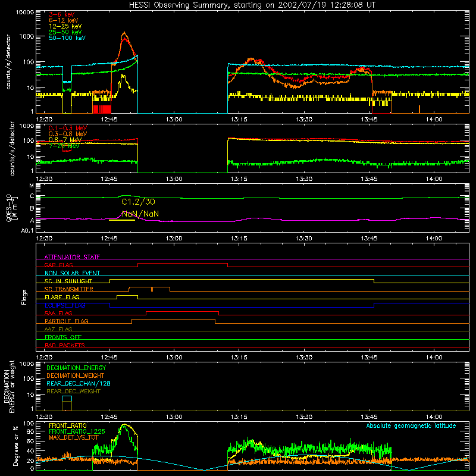This screenshot has width=476, height=476.
Task: Select the NON_SOLAR_EVENT flag label
Action: click(x=72, y=273)
